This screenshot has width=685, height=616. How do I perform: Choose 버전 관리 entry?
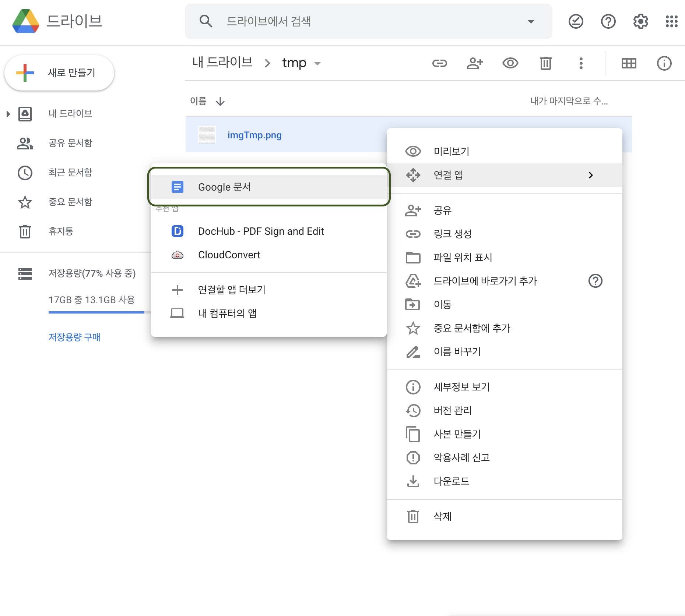505,411
